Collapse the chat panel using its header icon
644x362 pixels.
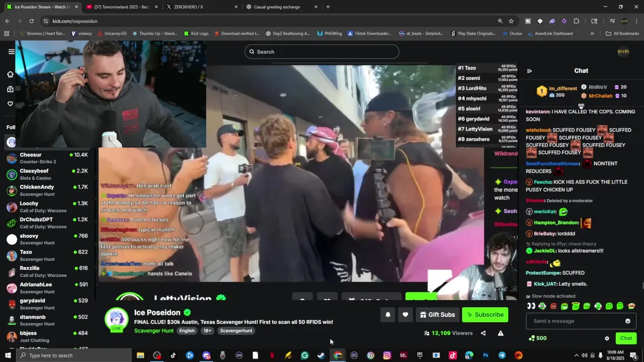(529, 71)
